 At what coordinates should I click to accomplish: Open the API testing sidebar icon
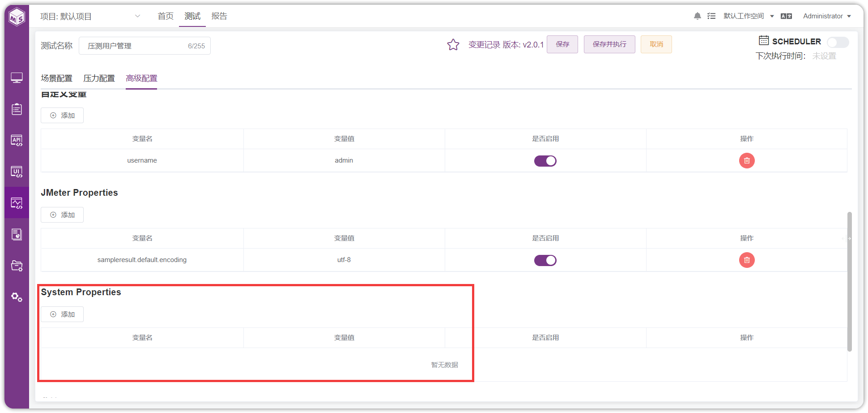coord(17,140)
